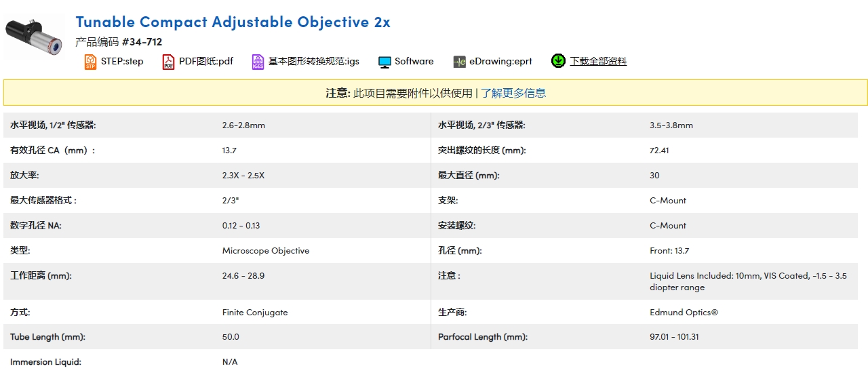Click the Microscope Objective type value
868x377 pixels.
click(x=266, y=251)
